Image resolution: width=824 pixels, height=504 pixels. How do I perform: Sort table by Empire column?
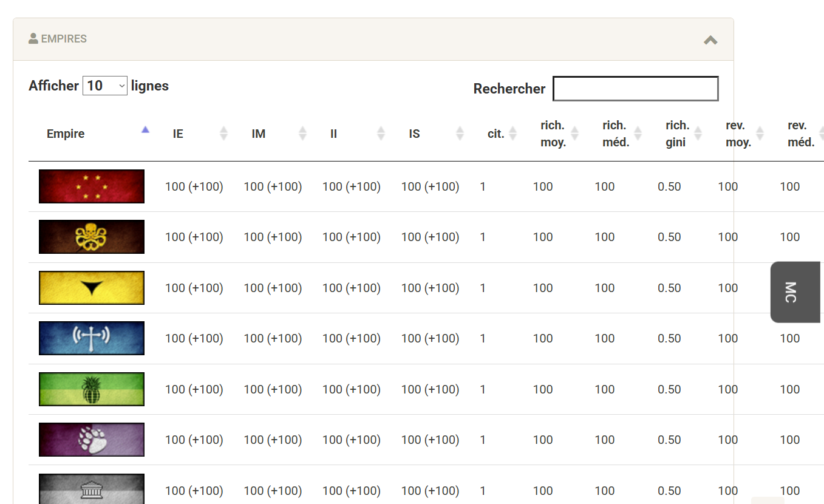click(66, 134)
